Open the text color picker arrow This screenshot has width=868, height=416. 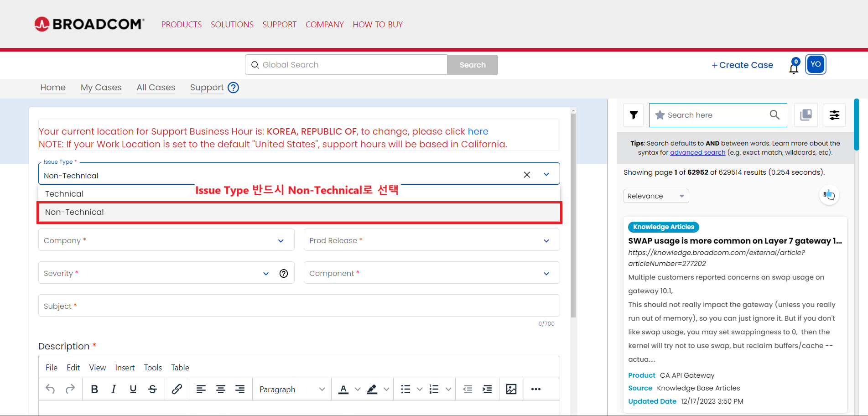[358, 389]
